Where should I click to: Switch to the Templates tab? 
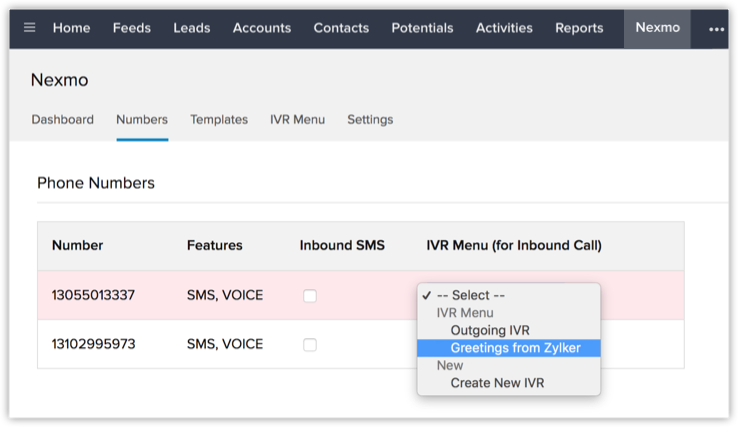coord(219,119)
